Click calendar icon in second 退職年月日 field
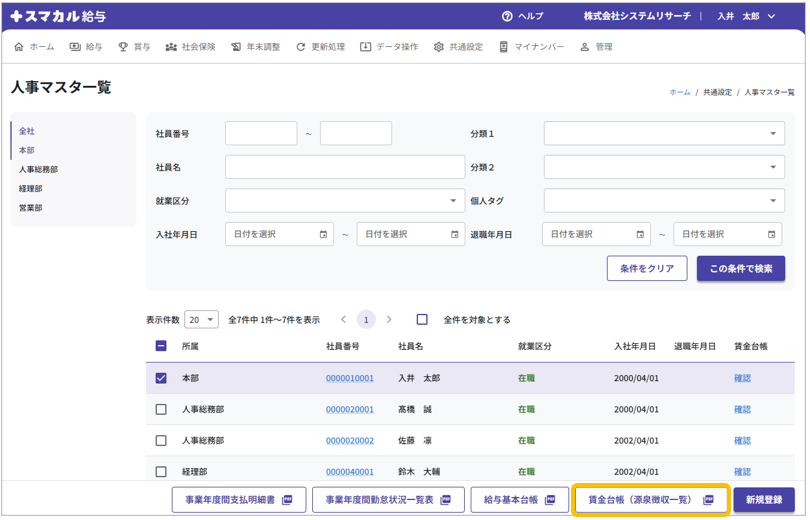The height and width of the screenshot is (520, 810). click(771, 234)
